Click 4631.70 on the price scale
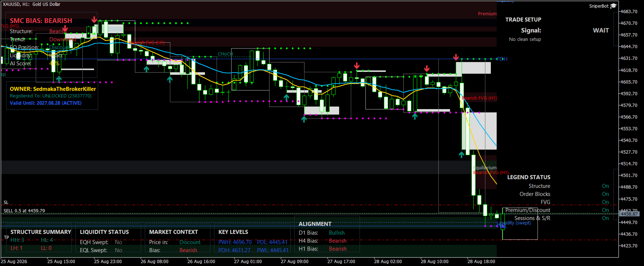 pos(629,58)
